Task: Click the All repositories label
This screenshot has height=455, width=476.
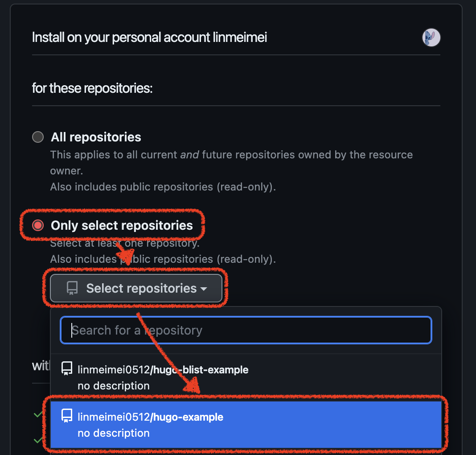Action: coord(96,137)
